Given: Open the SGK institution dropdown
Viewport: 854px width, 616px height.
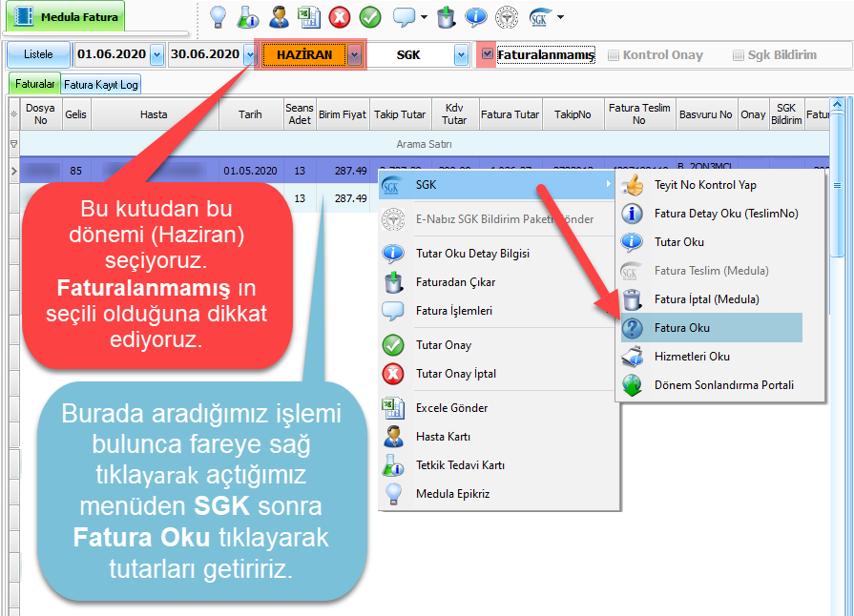Looking at the screenshot, I should (x=462, y=55).
